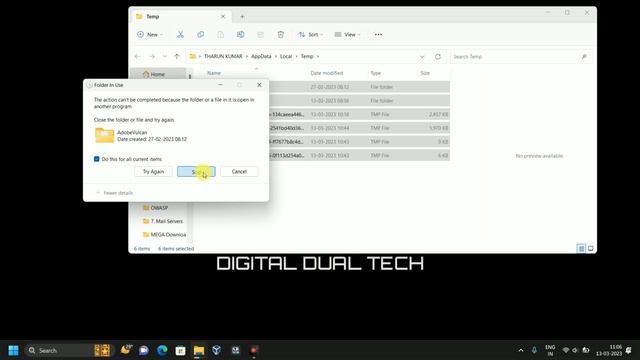Viewport: 640px width, 360px height.
Task: Open the View dropdown
Action: 347,35
